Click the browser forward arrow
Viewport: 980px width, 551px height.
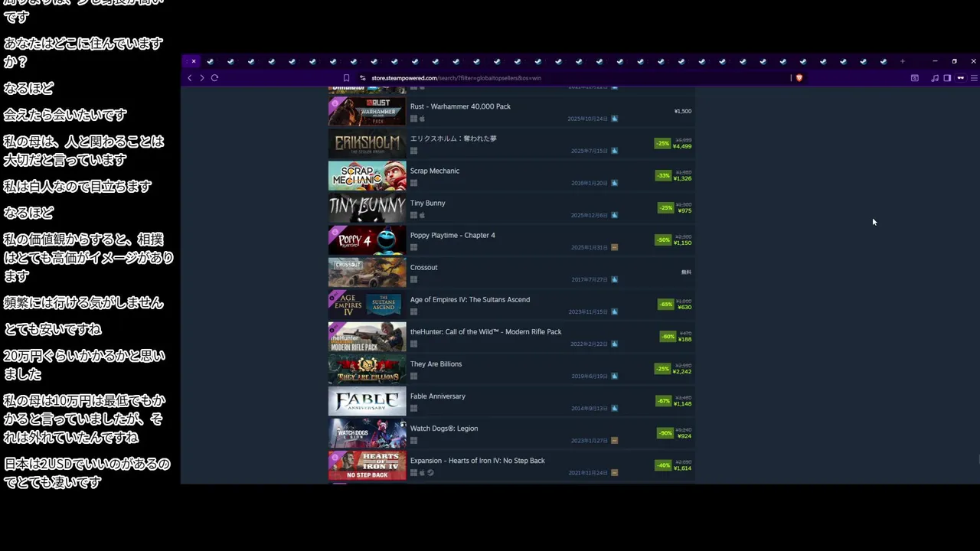coord(202,78)
